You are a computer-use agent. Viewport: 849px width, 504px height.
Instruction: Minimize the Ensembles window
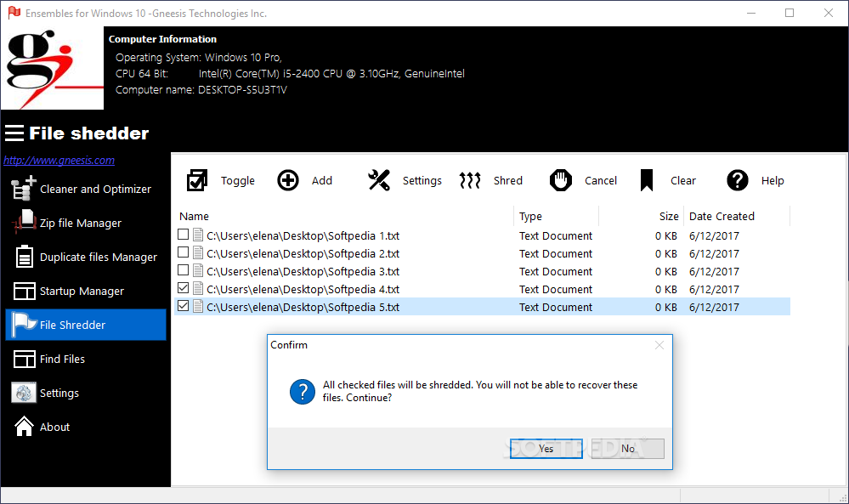pyautogui.click(x=751, y=13)
